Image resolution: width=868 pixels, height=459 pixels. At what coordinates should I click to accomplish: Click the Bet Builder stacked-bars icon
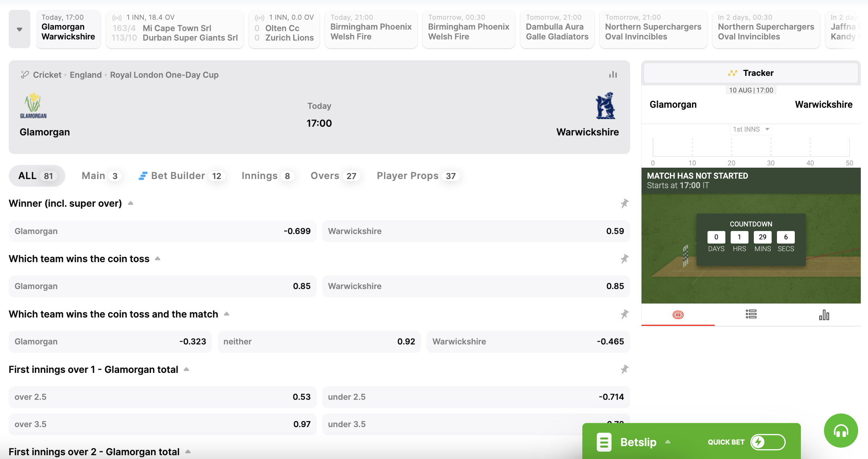point(143,176)
